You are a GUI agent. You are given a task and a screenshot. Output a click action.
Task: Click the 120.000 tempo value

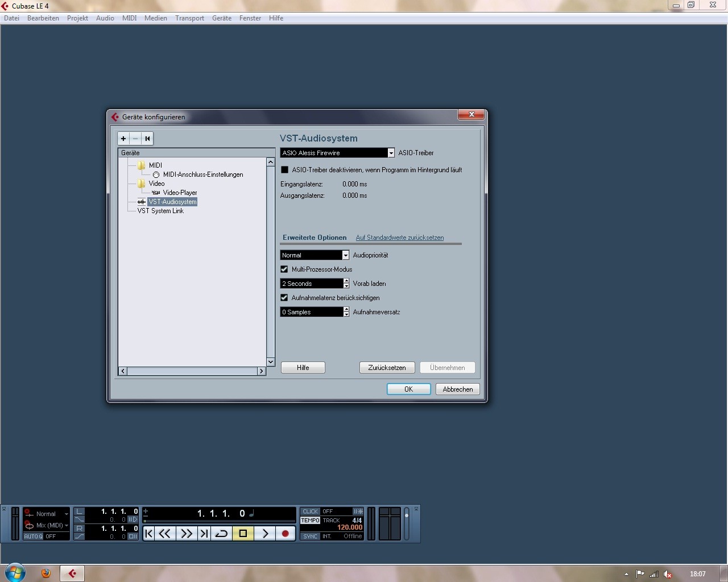click(x=350, y=527)
